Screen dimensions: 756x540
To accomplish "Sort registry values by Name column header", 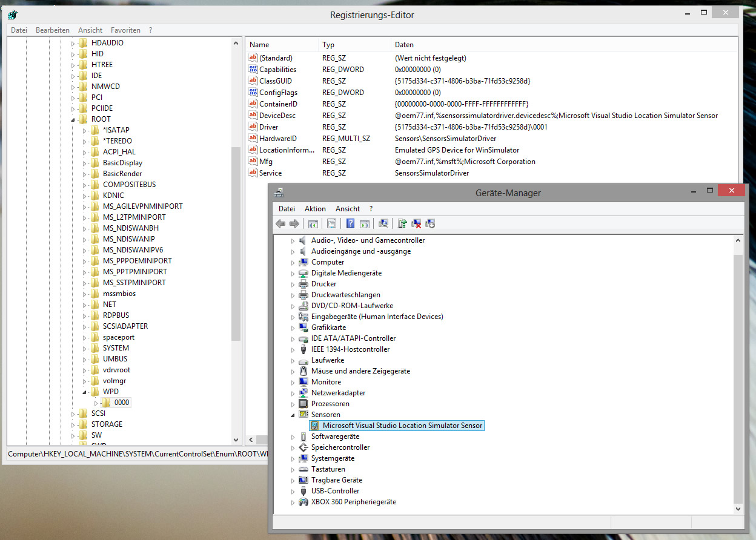I will point(282,45).
